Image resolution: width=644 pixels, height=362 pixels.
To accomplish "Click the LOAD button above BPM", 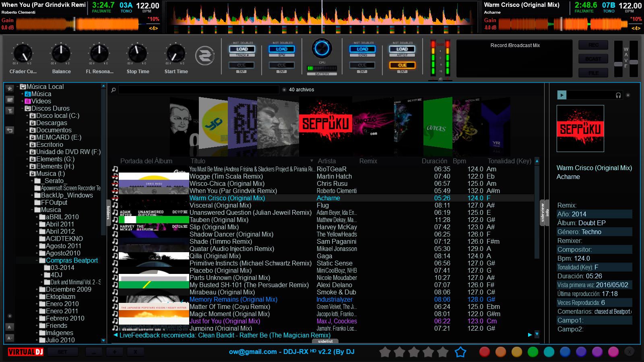I will click(282, 49).
